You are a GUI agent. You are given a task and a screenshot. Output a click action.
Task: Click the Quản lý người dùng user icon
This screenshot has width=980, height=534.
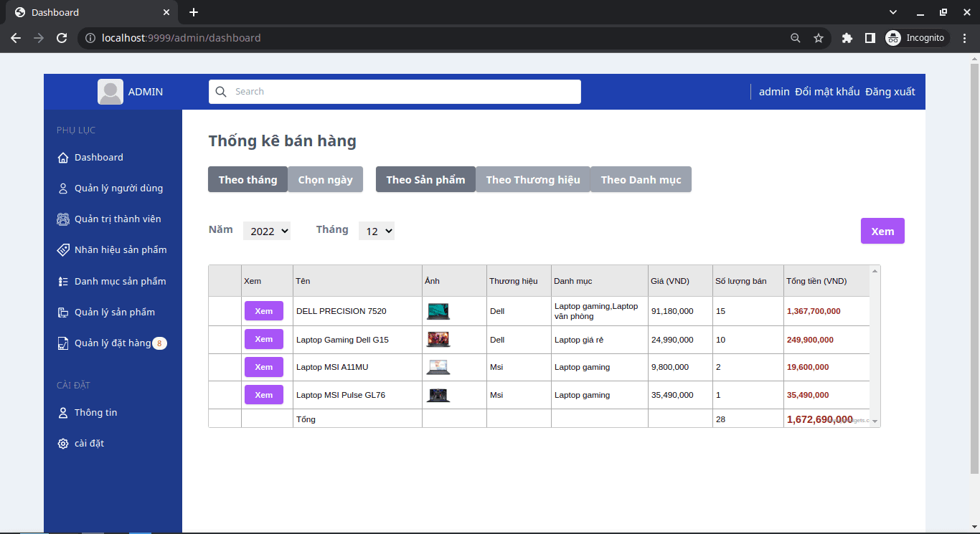62,189
